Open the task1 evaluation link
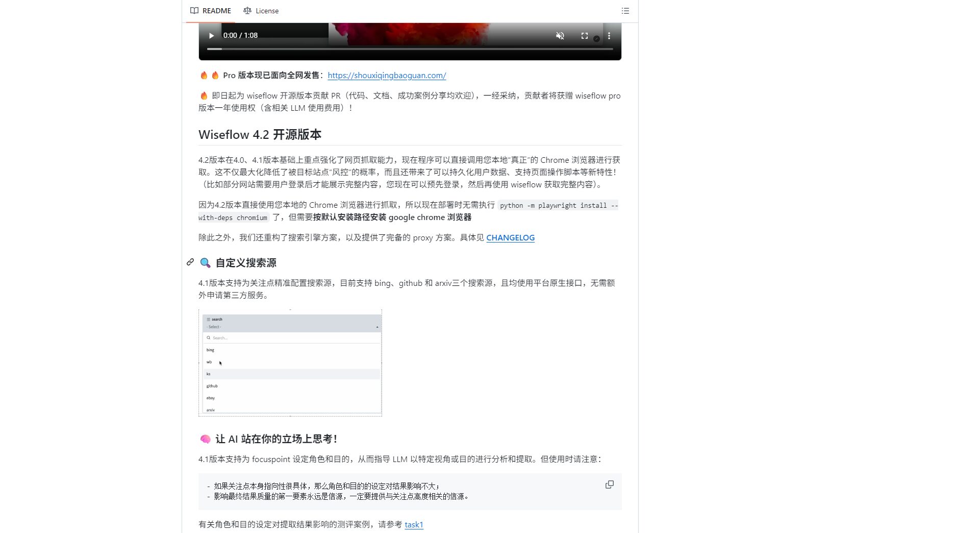Viewport: 980px width, 533px height. pos(414,524)
